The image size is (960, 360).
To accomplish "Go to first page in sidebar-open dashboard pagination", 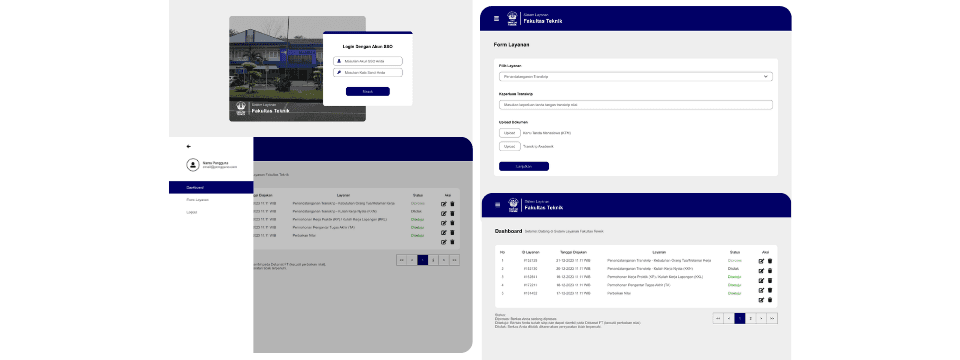I will click(402, 260).
